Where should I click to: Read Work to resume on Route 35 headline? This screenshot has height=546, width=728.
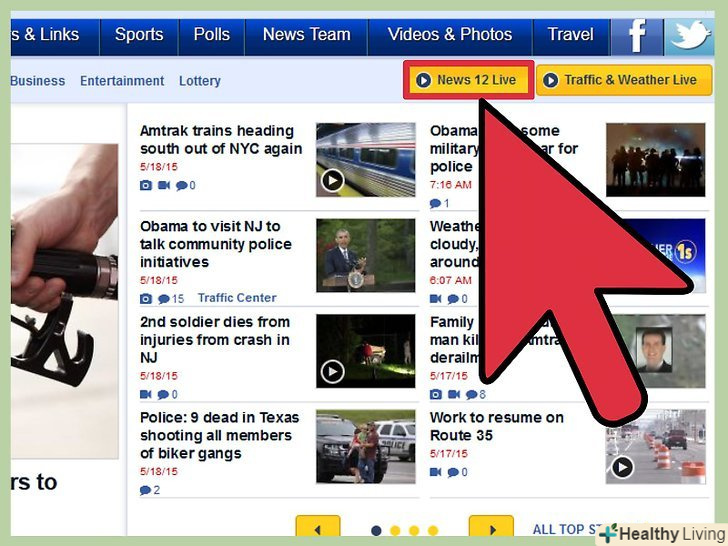click(x=497, y=426)
